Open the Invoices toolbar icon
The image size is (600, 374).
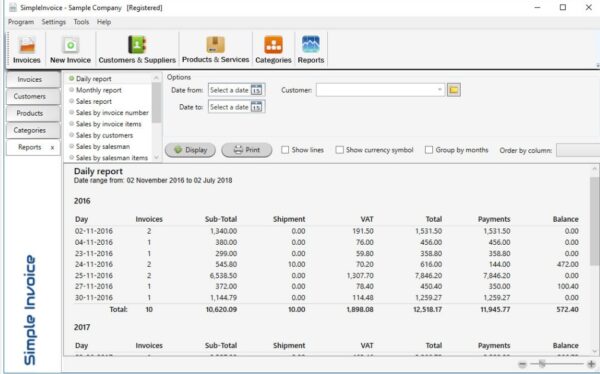pyautogui.click(x=26, y=49)
